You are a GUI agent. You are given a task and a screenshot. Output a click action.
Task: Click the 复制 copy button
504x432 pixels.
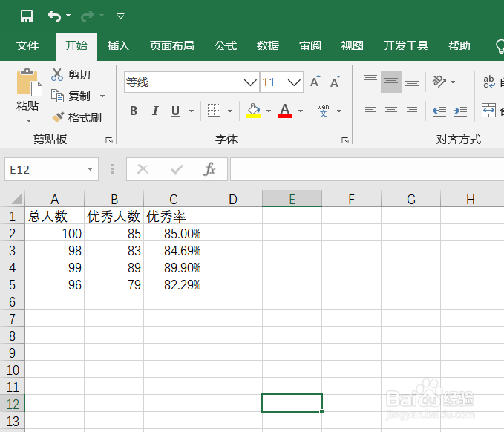[71, 96]
